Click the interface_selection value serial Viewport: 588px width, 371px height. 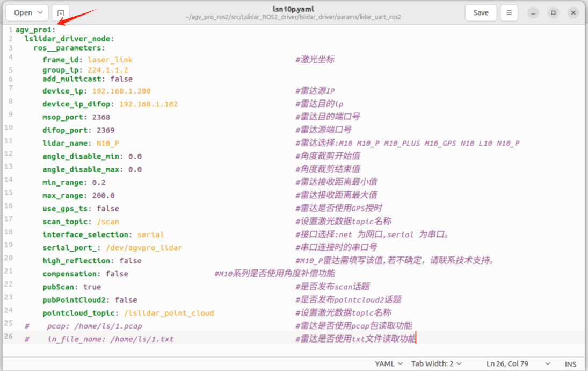click(x=150, y=234)
